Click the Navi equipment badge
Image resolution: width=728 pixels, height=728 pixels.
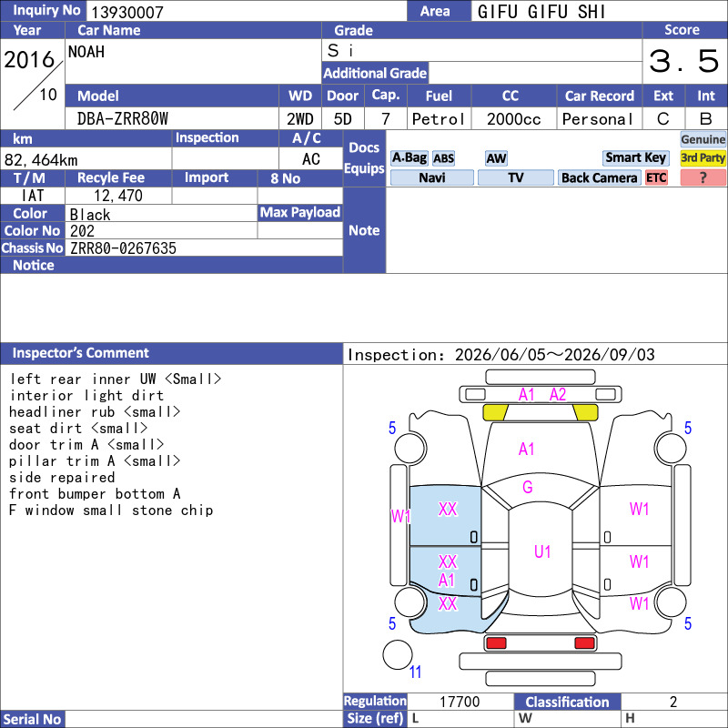431,177
